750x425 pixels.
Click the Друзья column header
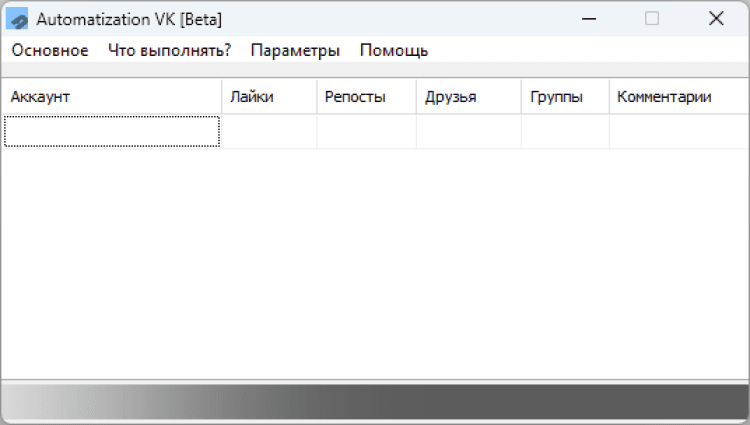point(469,97)
